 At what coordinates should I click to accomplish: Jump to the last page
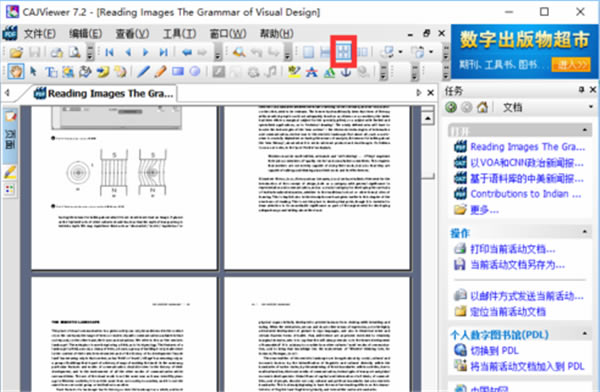pos(164,52)
